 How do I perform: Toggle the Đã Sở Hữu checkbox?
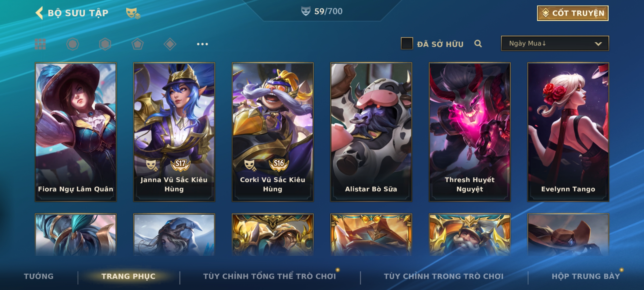point(407,44)
